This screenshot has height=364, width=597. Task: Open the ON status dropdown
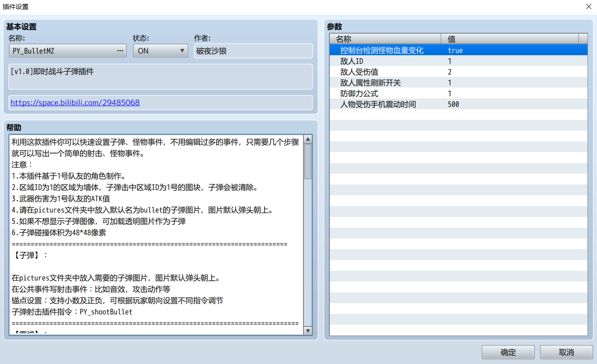(161, 50)
